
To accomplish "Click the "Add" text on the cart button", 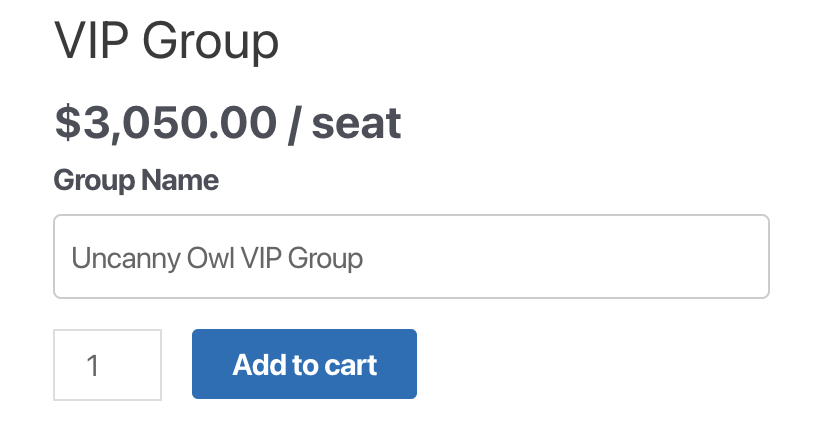I will coord(254,365).
